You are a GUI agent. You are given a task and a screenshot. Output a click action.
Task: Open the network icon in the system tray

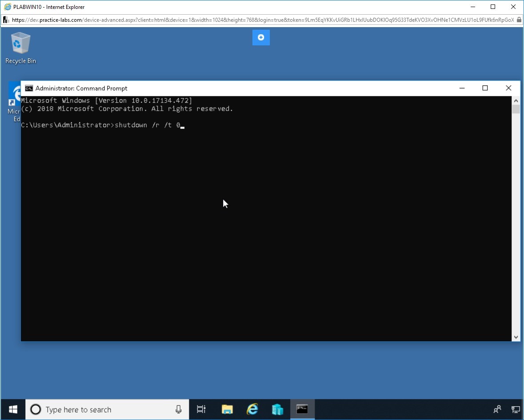pos(516,409)
